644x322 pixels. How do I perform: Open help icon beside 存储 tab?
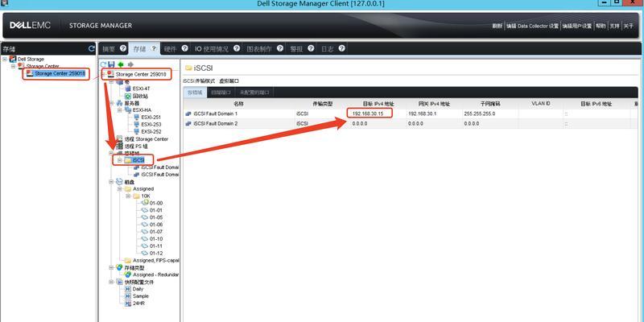click(154, 48)
